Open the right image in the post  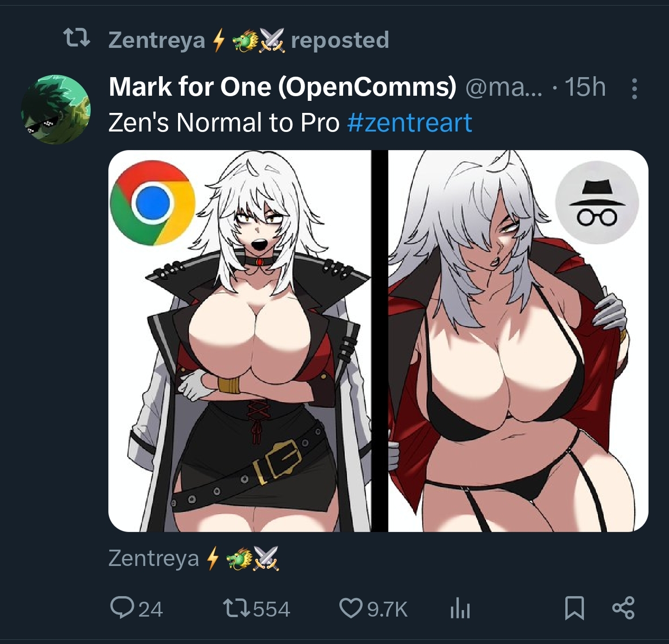coord(518,341)
